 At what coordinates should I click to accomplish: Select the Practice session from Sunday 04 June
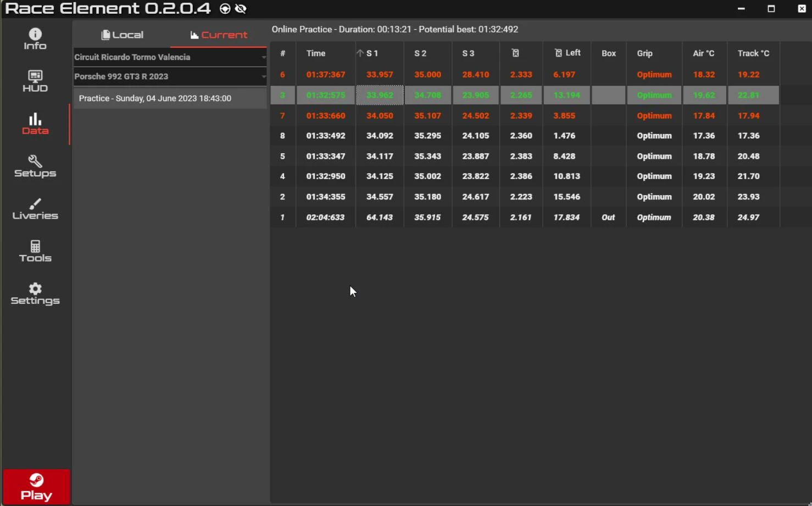click(155, 98)
